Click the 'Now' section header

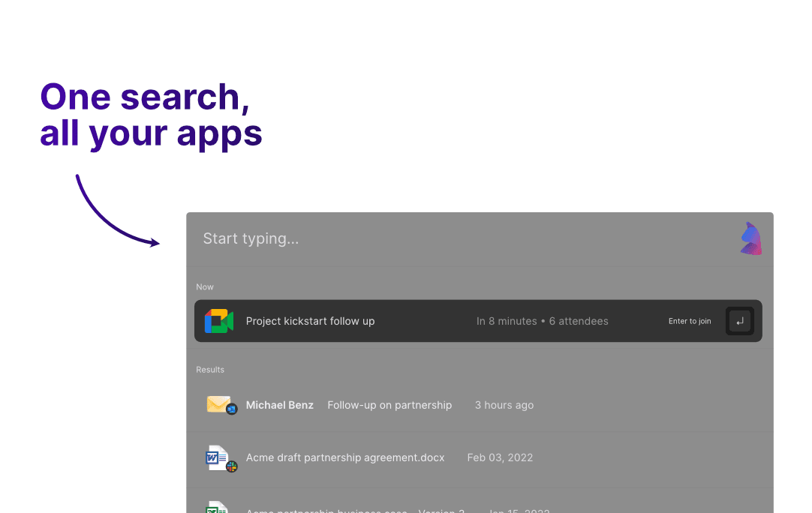[x=205, y=286]
